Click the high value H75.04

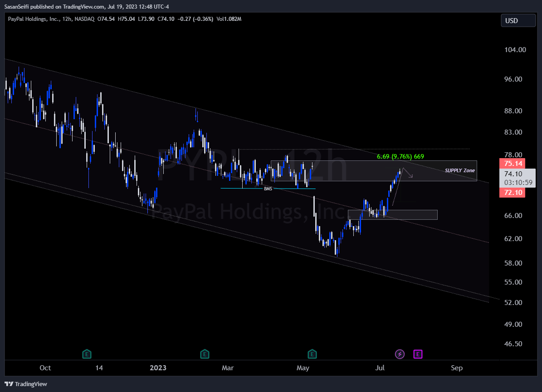(126, 19)
